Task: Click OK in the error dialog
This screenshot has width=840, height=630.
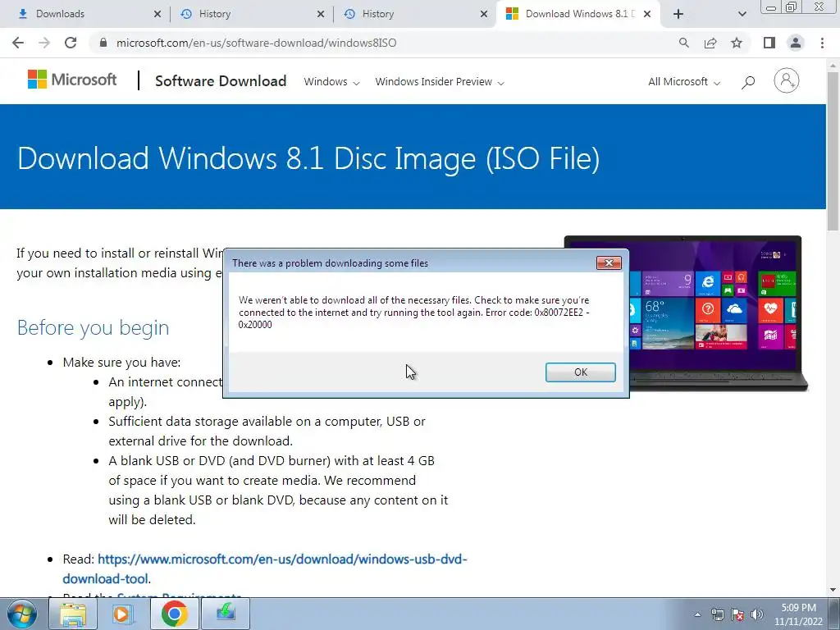Action: tap(580, 372)
